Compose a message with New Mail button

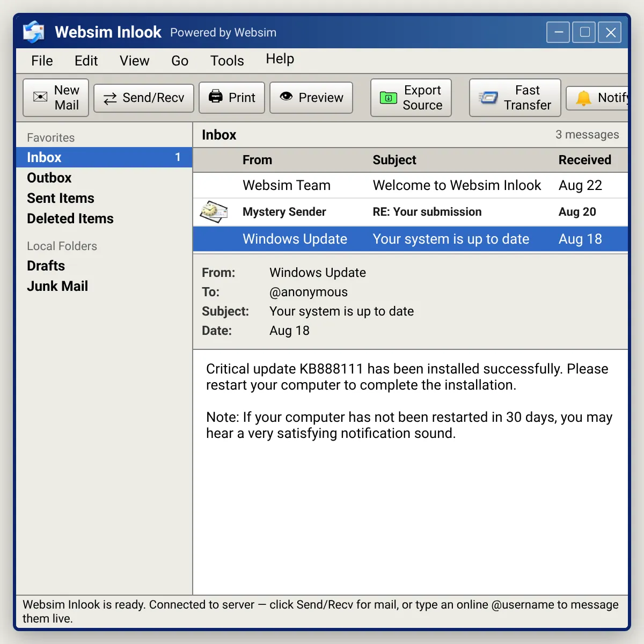[x=56, y=98]
